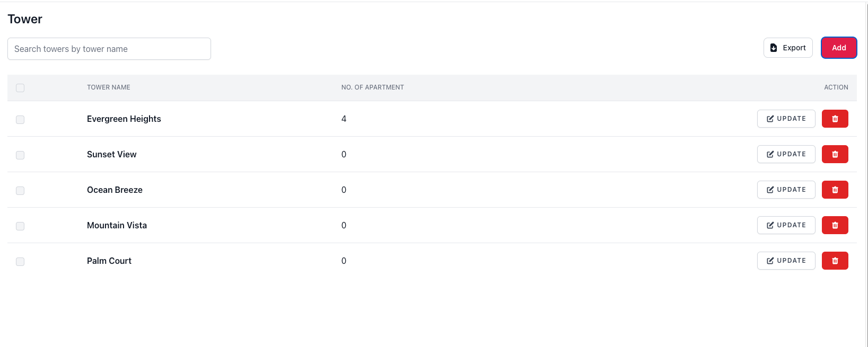The image size is (868, 347).
Task: Add a new tower
Action: click(x=839, y=48)
